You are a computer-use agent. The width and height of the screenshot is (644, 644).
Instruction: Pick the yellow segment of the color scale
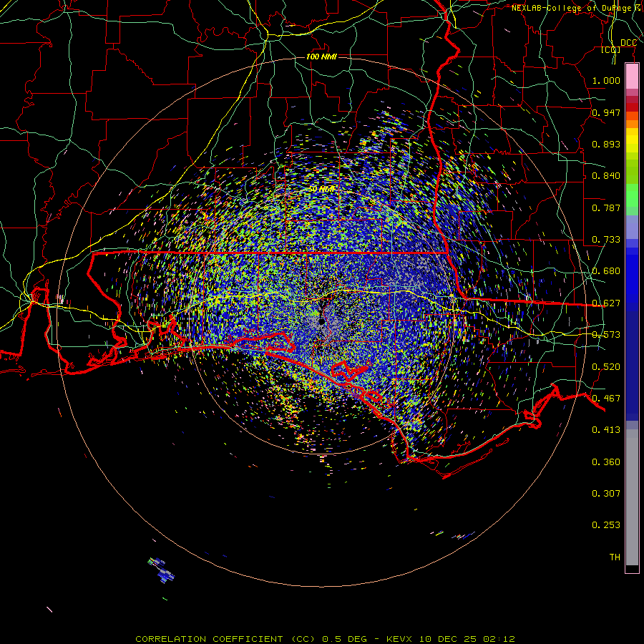tap(632, 141)
